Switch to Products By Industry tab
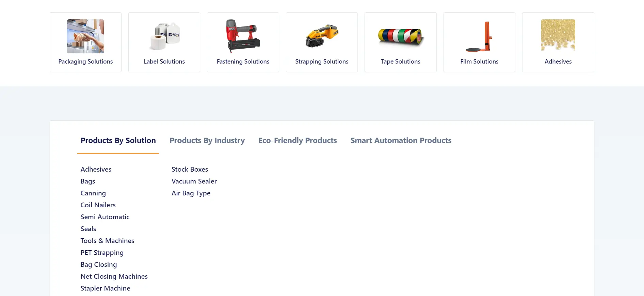 coord(207,141)
